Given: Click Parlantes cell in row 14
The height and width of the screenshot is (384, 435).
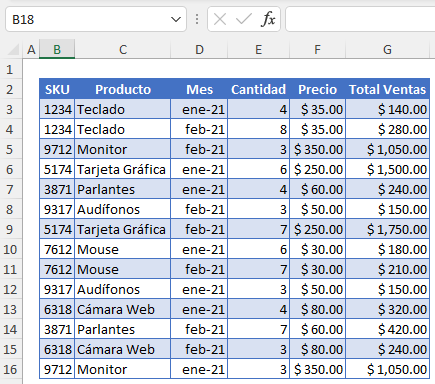Looking at the screenshot, I should [123, 329].
